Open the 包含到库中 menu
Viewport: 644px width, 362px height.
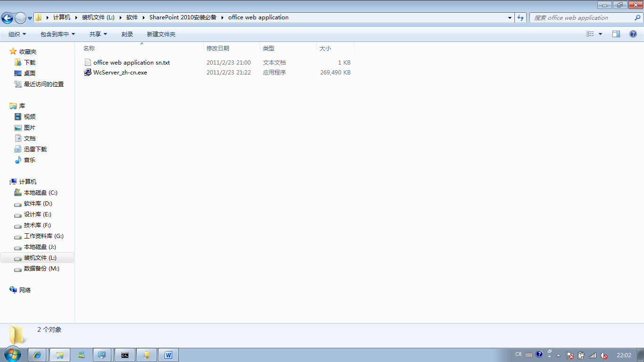[58, 34]
